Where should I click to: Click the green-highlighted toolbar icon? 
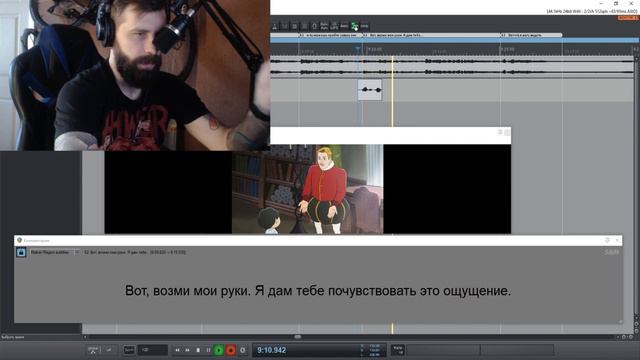point(354,26)
